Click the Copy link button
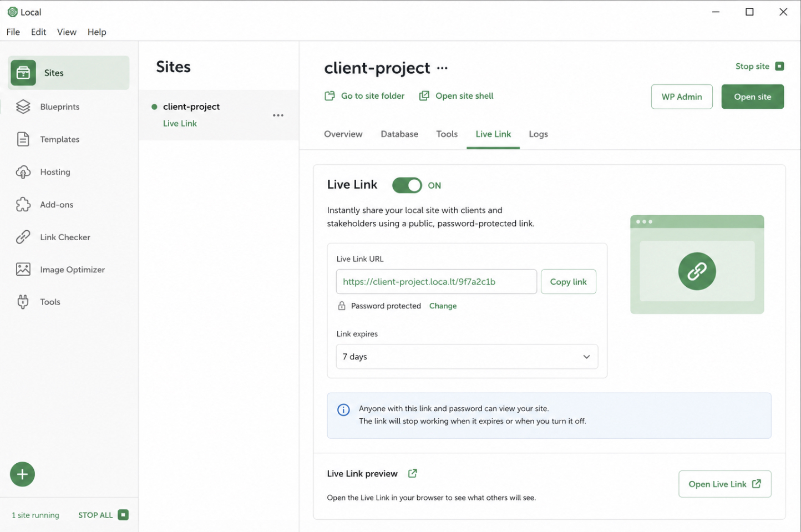801x532 pixels. pos(568,282)
